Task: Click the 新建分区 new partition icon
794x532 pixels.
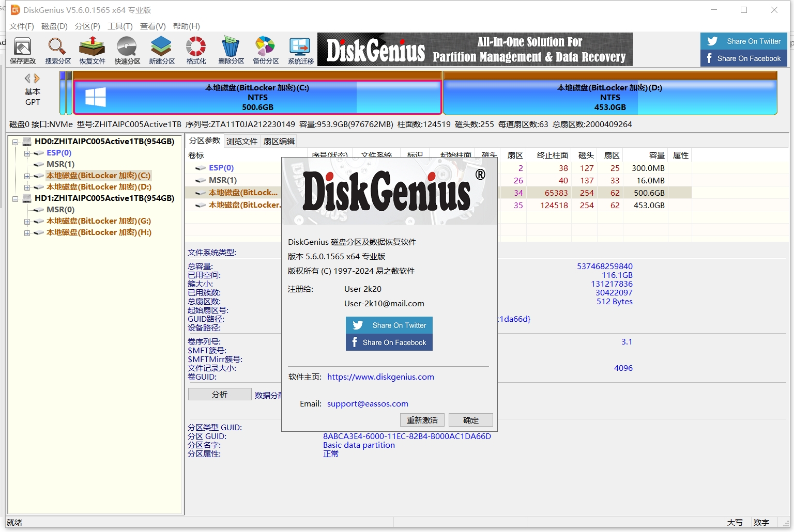Action: (161, 50)
